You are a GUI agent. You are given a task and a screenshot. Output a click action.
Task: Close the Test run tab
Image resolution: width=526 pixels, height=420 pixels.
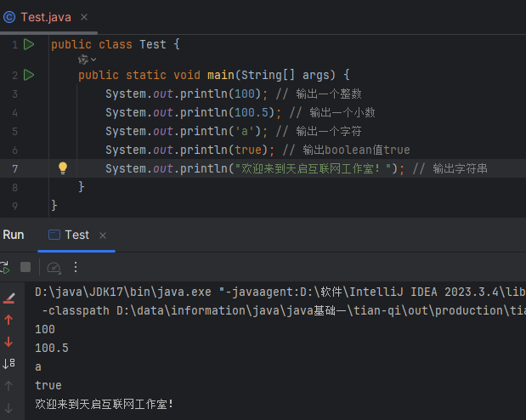(x=103, y=235)
